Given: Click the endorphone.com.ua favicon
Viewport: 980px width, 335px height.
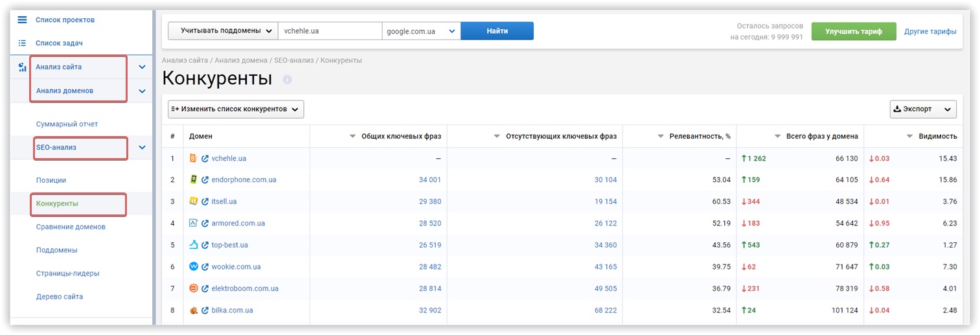Looking at the screenshot, I should pyautogui.click(x=193, y=179).
